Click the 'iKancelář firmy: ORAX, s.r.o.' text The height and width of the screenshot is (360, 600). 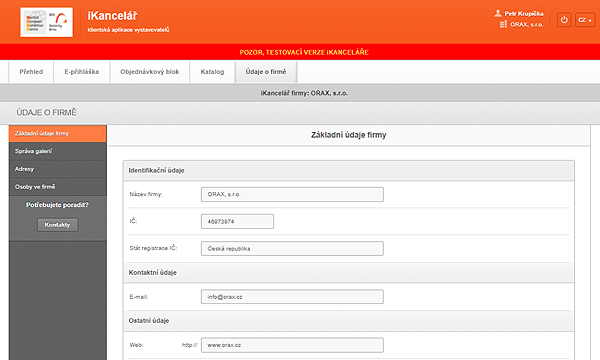point(304,93)
